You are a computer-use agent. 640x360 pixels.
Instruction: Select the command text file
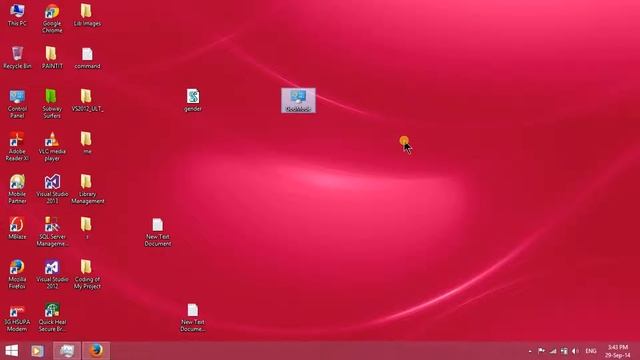[87, 58]
